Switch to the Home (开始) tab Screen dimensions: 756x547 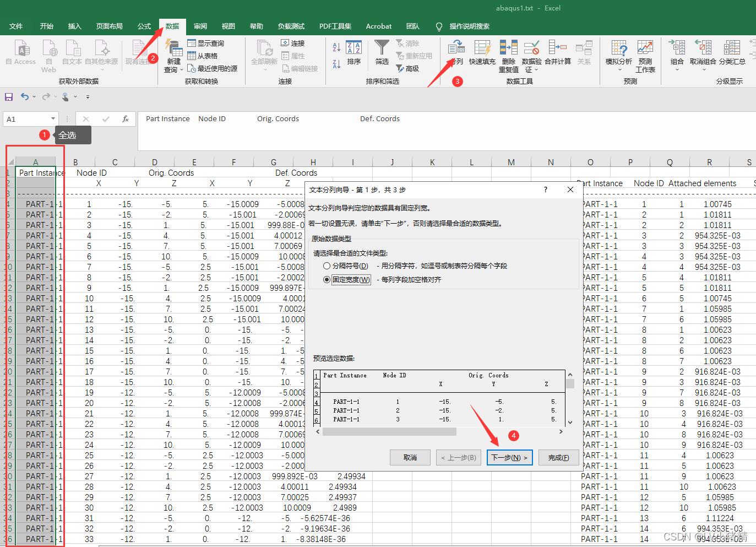(47, 26)
